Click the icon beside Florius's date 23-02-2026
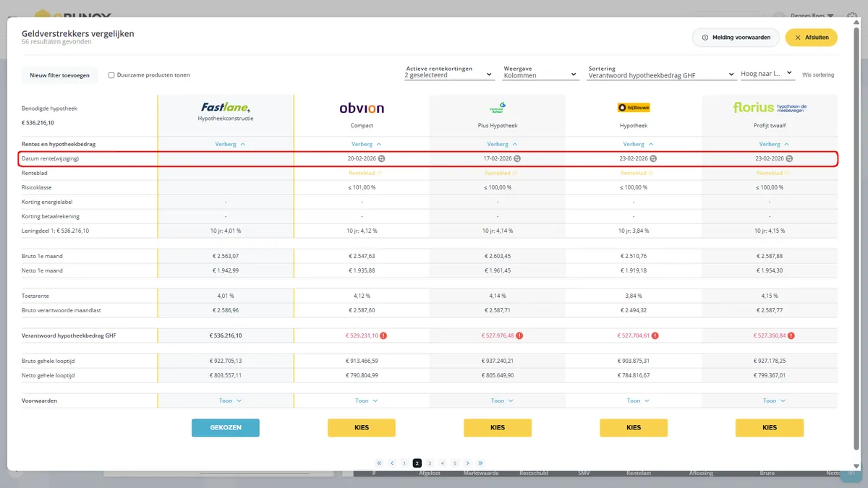868x488 pixels. click(789, 158)
